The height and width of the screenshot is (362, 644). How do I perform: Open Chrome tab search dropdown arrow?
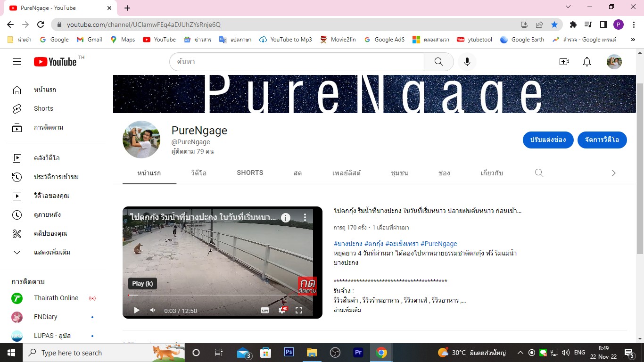[568, 7]
